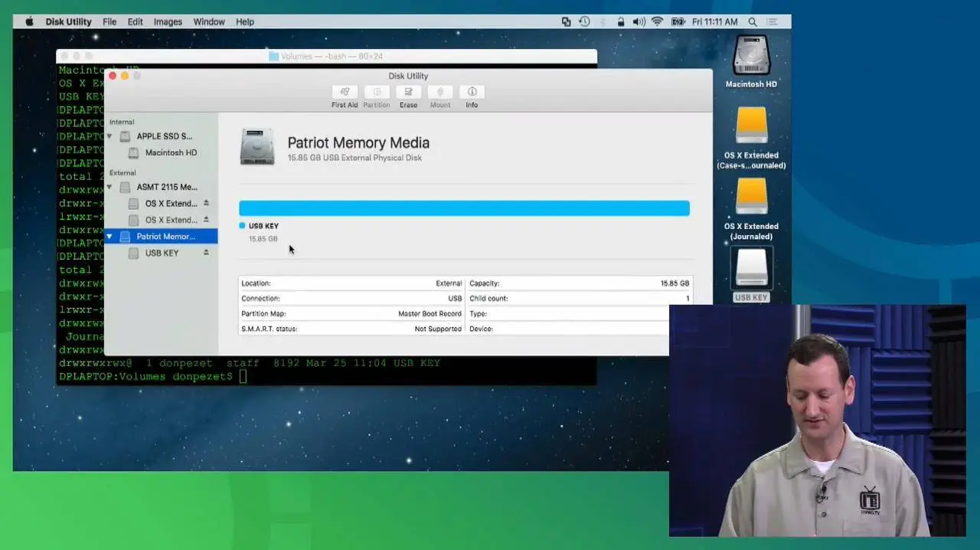Click the "Master Boot Record" partition map value

(430, 314)
